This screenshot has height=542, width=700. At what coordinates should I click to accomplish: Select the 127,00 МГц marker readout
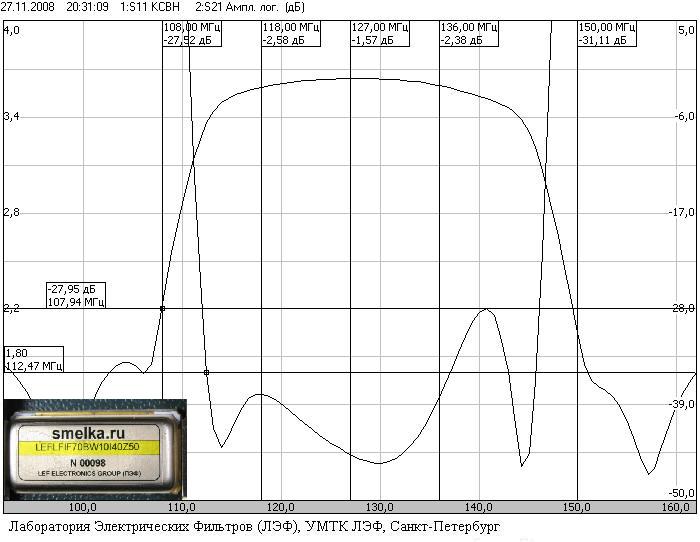pos(380,33)
